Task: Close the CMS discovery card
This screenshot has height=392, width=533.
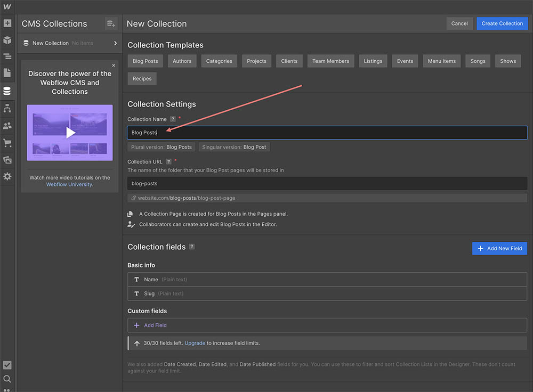Action: tap(114, 65)
